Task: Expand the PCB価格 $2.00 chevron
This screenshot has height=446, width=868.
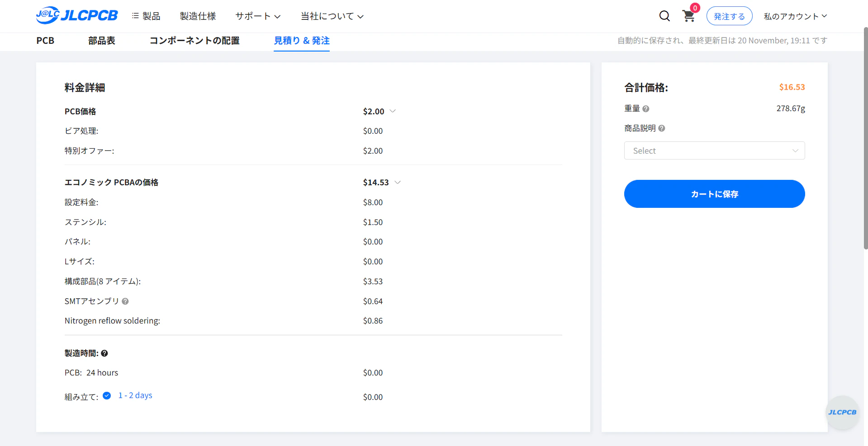Action: pos(393,111)
